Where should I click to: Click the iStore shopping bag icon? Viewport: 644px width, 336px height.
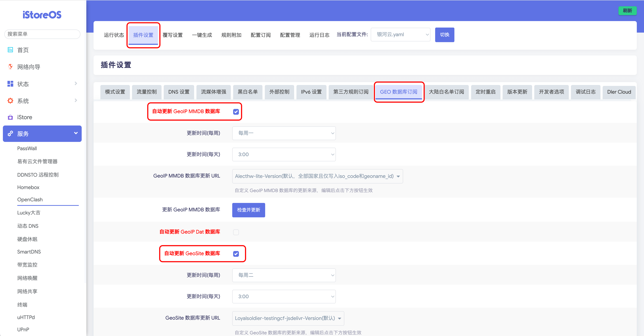(10, 117)
